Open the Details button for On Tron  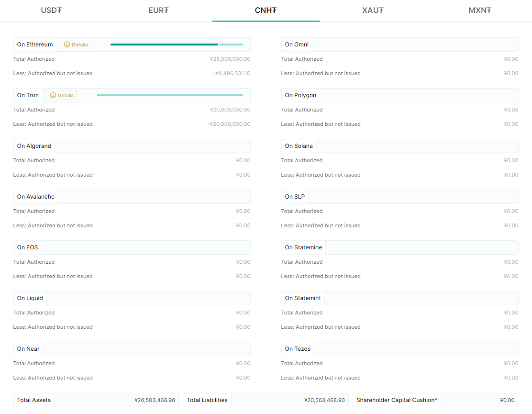point(61,95)
